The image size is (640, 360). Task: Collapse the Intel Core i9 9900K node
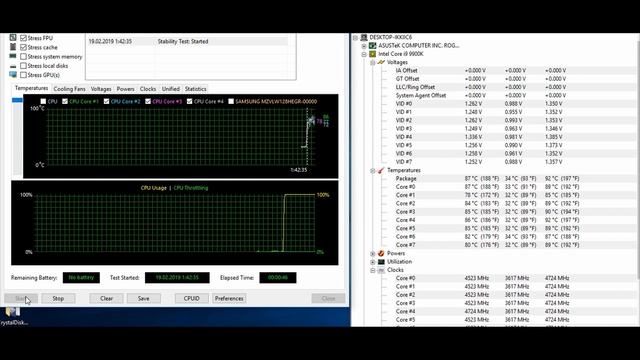tap(364, 54)
